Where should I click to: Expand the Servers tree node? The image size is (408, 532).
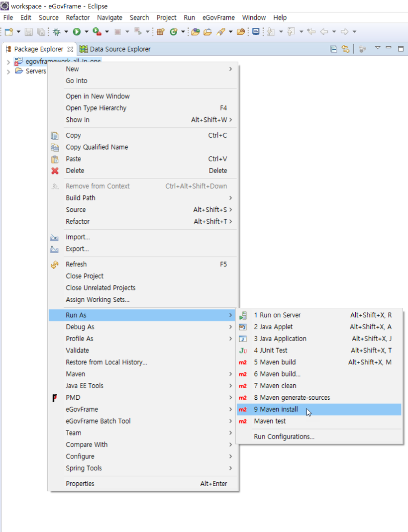pyautogui.click(x=8, y=72)
